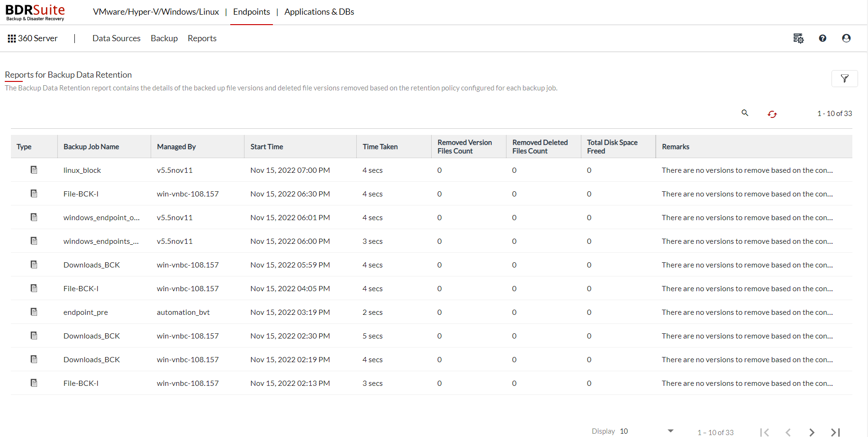Viewport: 868px width, 437px height.
Task: Open the filter funnel button
Action: tap(844, 79)
